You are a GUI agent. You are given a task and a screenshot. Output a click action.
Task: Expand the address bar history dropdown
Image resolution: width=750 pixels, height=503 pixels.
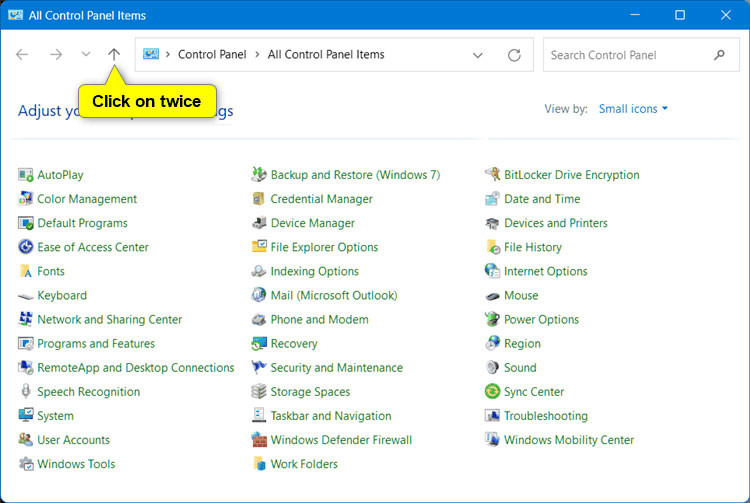coord(477,55)
